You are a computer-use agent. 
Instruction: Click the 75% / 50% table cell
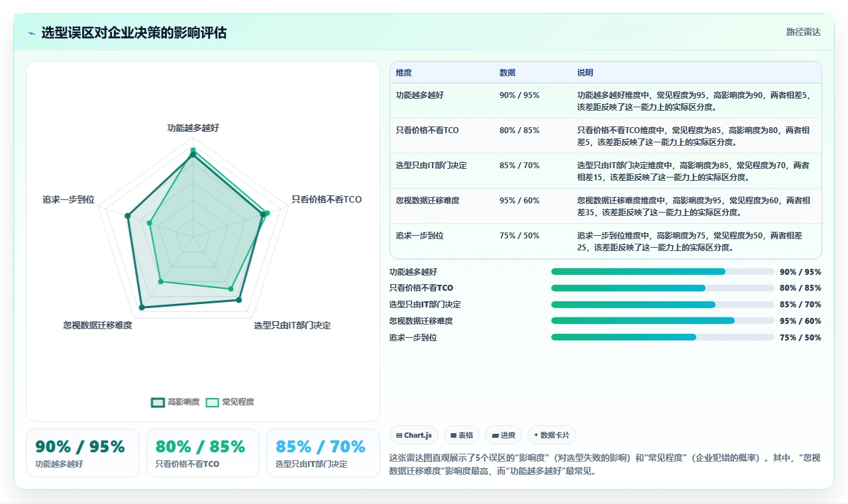click(519, 236)
